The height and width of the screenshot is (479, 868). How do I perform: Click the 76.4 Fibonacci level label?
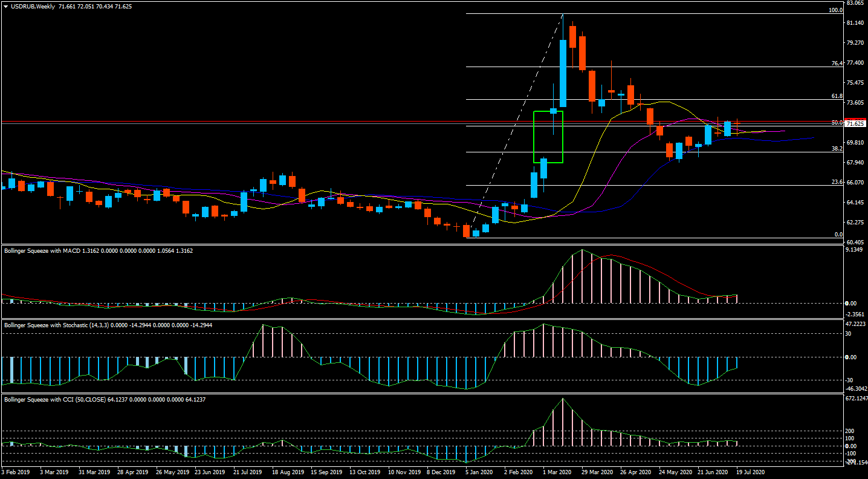click(x=837, y=63)
